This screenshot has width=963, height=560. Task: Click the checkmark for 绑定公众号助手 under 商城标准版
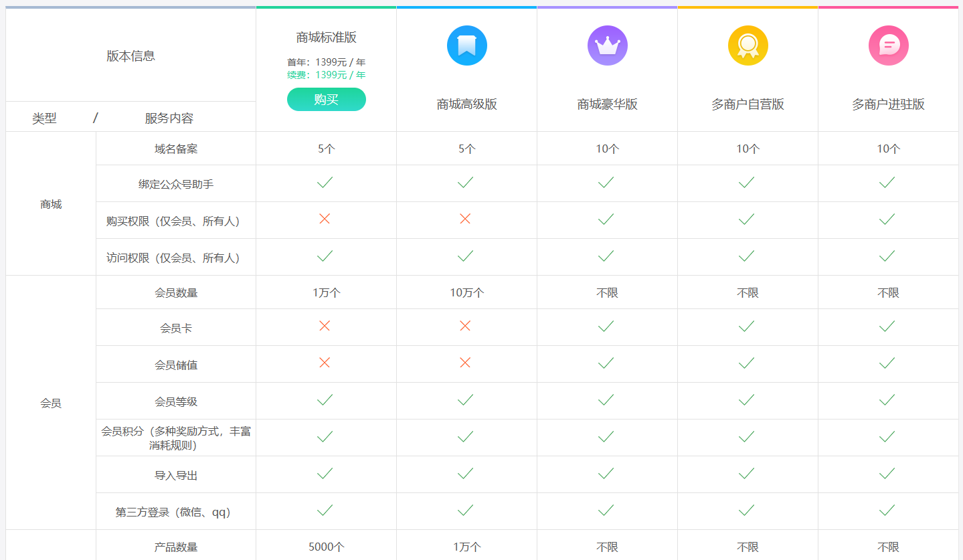[326, 181]
